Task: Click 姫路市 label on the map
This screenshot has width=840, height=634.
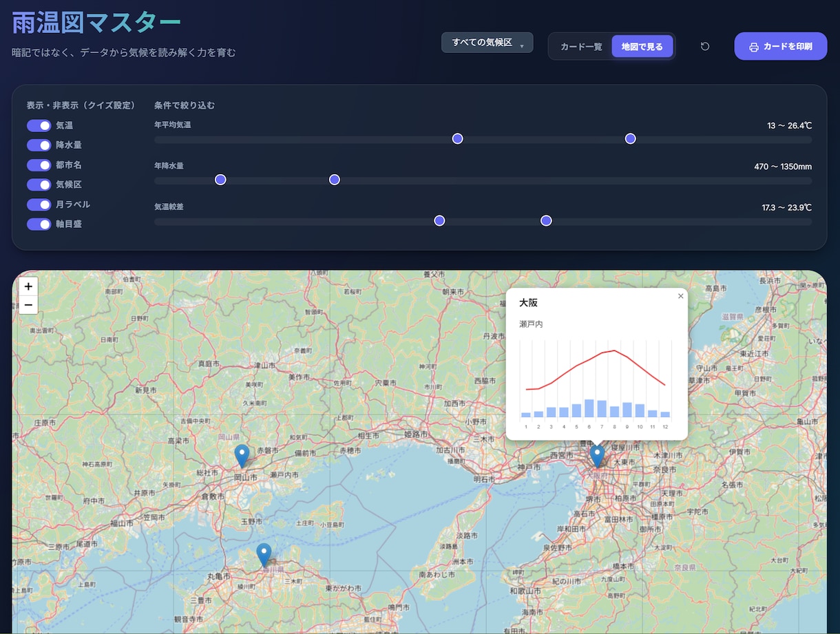Action: point(415,435)
